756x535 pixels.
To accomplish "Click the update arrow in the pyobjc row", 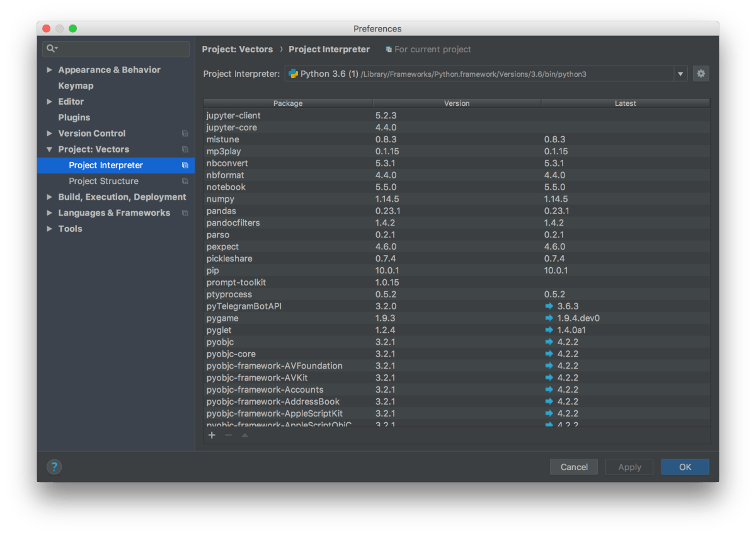I will [549, 342].
